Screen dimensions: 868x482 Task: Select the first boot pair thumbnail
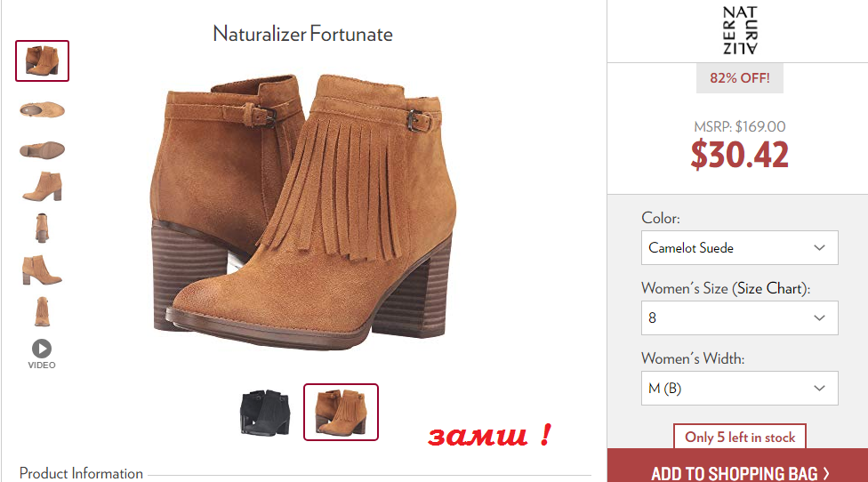[x=42, y=60]
